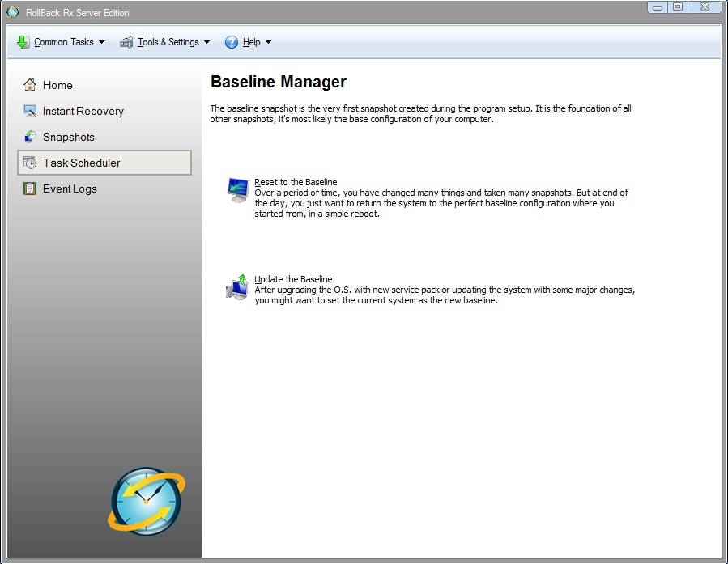Click the Reset to the Baseline monitor icon
This screenshot has height=564, width=728.
238,189
